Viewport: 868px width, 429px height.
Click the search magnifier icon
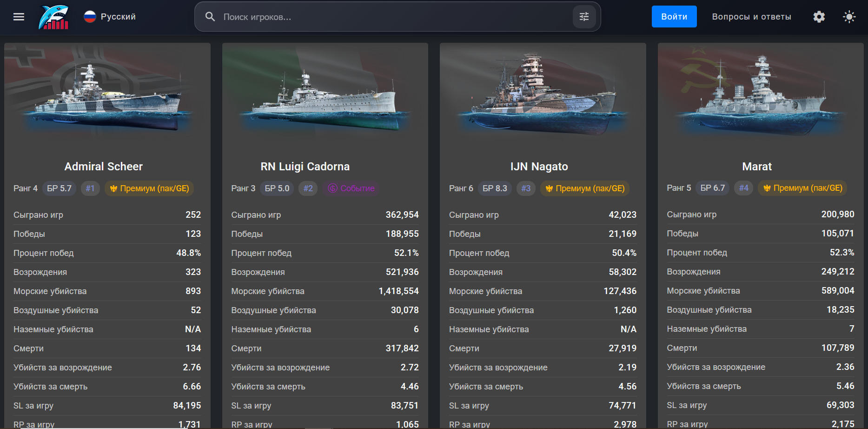(210, 17)
